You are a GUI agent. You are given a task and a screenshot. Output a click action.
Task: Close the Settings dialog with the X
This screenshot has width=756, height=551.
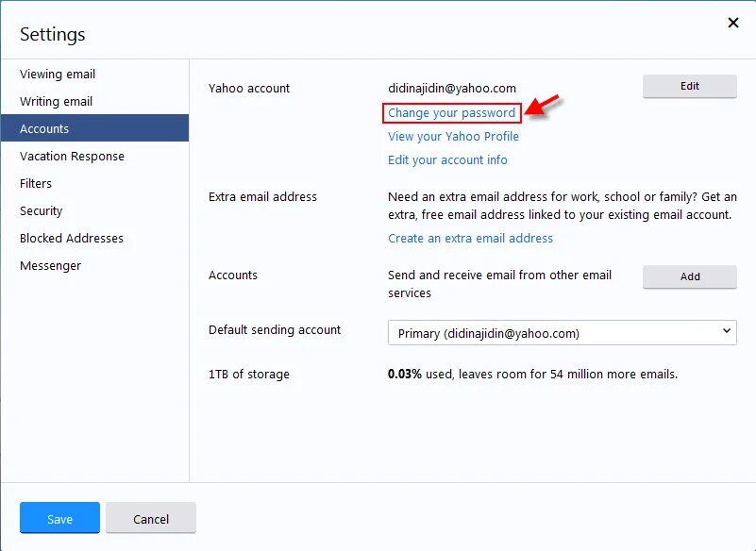tap(732, 23)
